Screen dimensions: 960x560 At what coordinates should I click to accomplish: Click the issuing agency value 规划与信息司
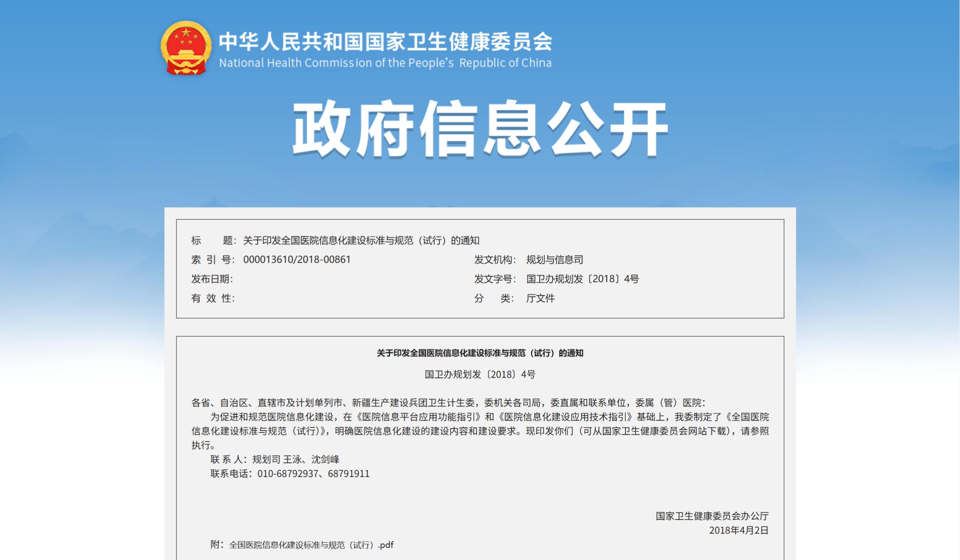tap(554, 260)
